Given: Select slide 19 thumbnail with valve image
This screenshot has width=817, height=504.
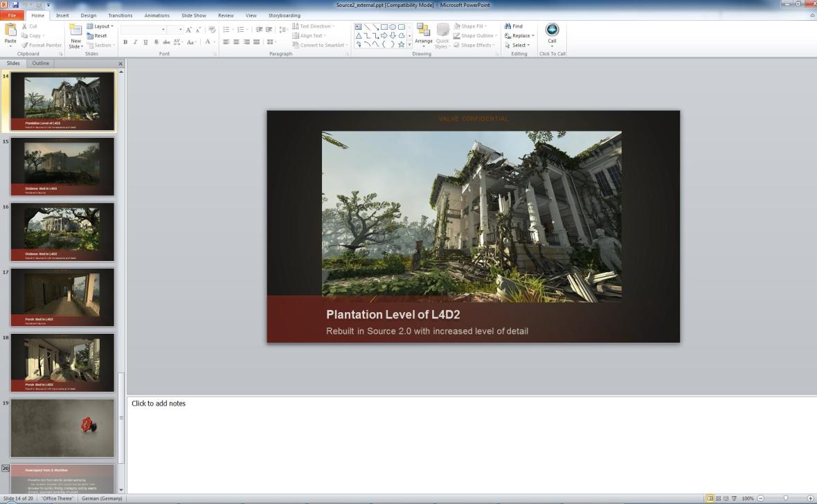Looking at the screenshot, I should click(x=62, y=427).
